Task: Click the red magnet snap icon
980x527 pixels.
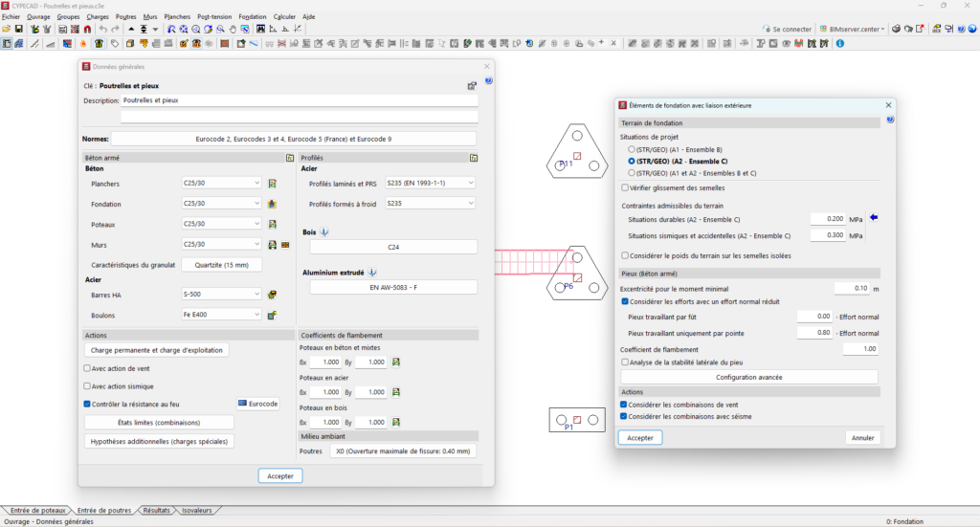Action: (87, 30)
